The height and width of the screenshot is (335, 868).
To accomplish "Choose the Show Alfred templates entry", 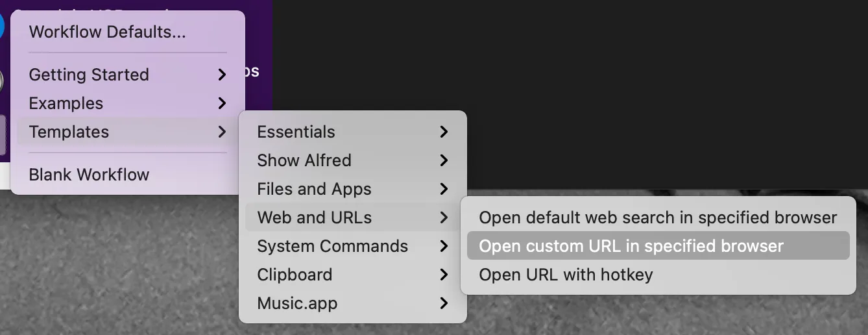I will tap(304, 160).
